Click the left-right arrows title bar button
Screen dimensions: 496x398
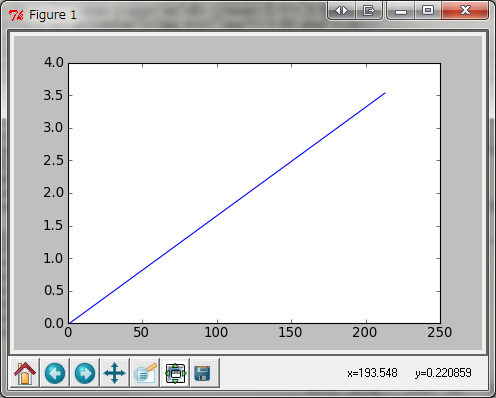tap(341, 11)
